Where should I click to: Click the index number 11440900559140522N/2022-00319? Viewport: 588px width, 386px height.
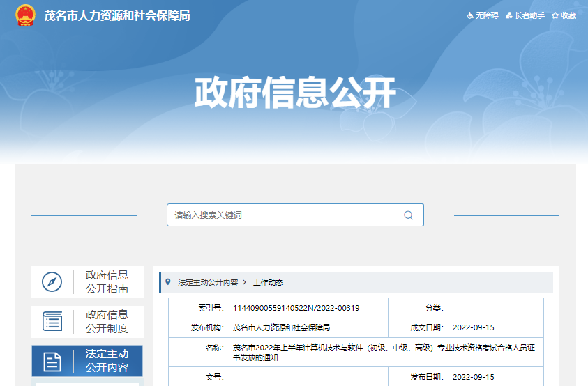pyautogui.click(x=296, y=308)
